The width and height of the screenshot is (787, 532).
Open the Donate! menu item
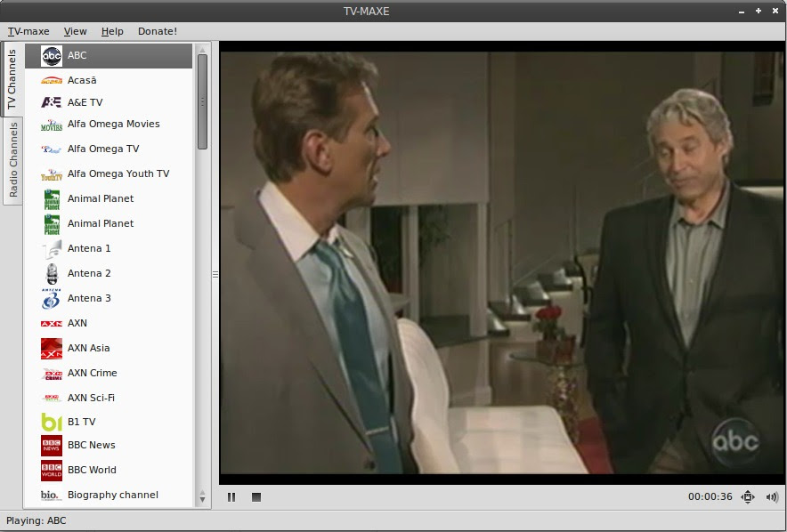coord(157,31)
